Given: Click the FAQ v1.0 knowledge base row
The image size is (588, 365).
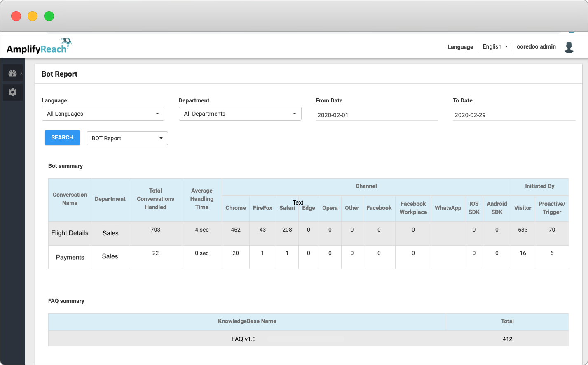Looking at the screenshot, I should pyautogui.click(x=244, y=339).
